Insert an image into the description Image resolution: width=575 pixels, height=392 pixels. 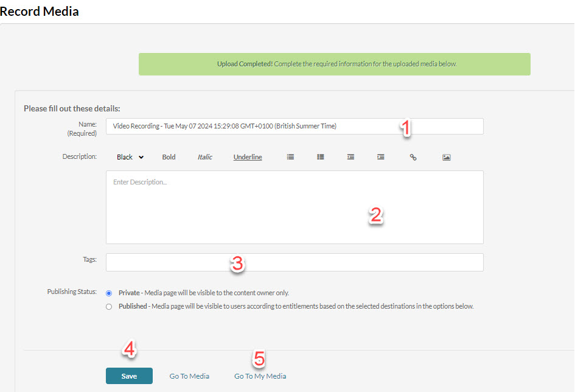(x=446, y=156)
